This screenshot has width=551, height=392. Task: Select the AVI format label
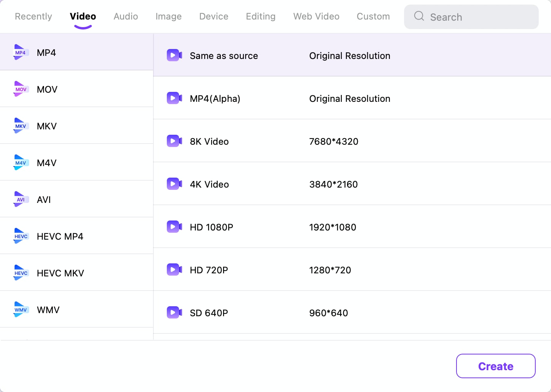[44, 200]
